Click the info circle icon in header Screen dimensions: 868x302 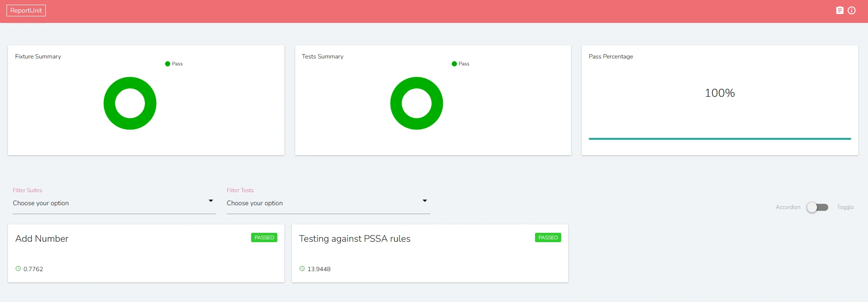click(x=852, y=10)
